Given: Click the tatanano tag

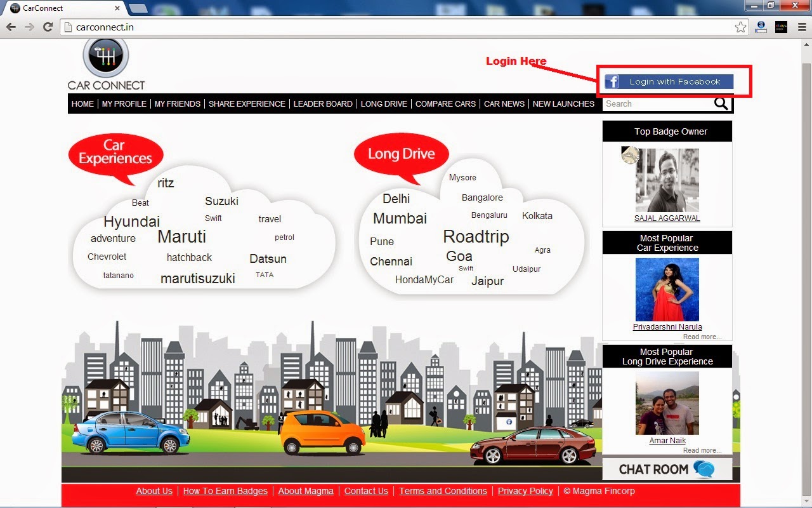Looking at the screenshot, I should click(x=119, y=276).
